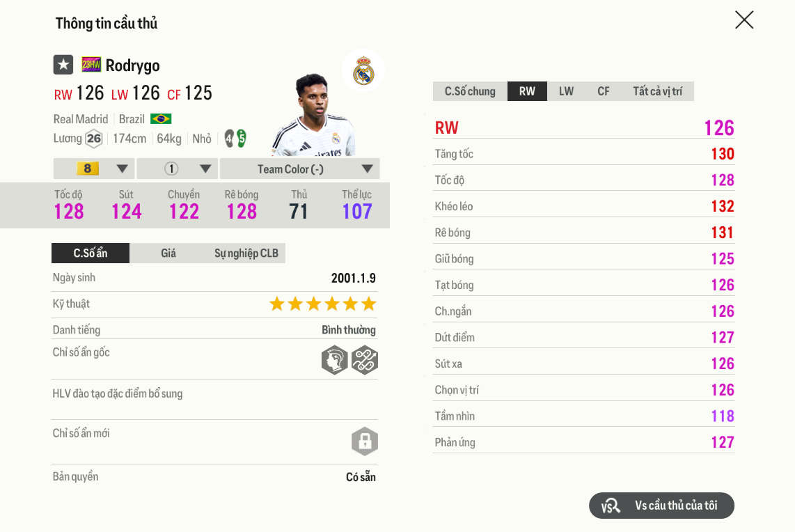This screenshot has width=795, height=532.
Task: Click the Brazil flag icon
Action: [162, 118]
